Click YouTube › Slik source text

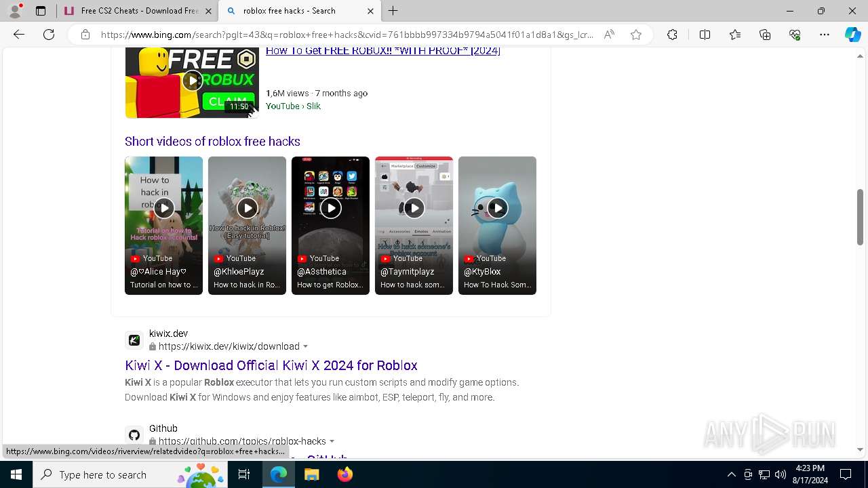(293, 106)
